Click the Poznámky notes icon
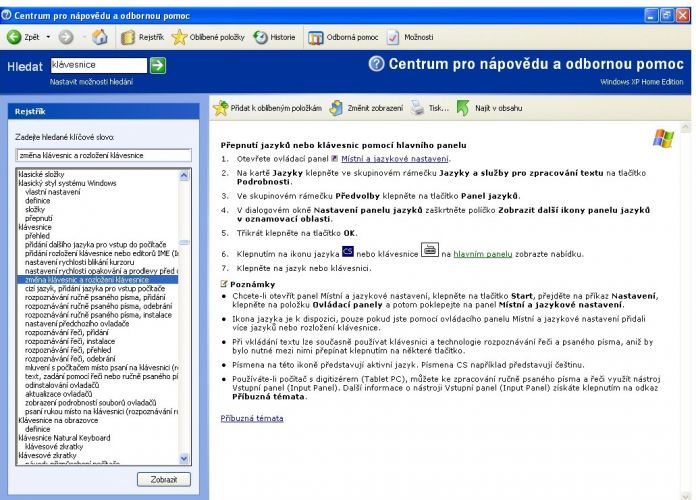Image resolution: width=696 pixels, height=500 pixels. coord(224,284)
